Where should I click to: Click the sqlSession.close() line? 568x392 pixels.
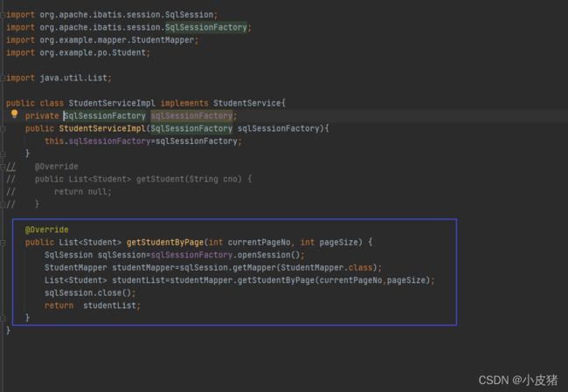(90, 292)
